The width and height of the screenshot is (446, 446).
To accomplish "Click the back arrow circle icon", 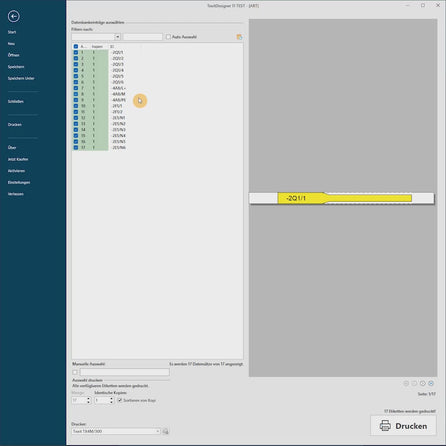I will 14,16.
